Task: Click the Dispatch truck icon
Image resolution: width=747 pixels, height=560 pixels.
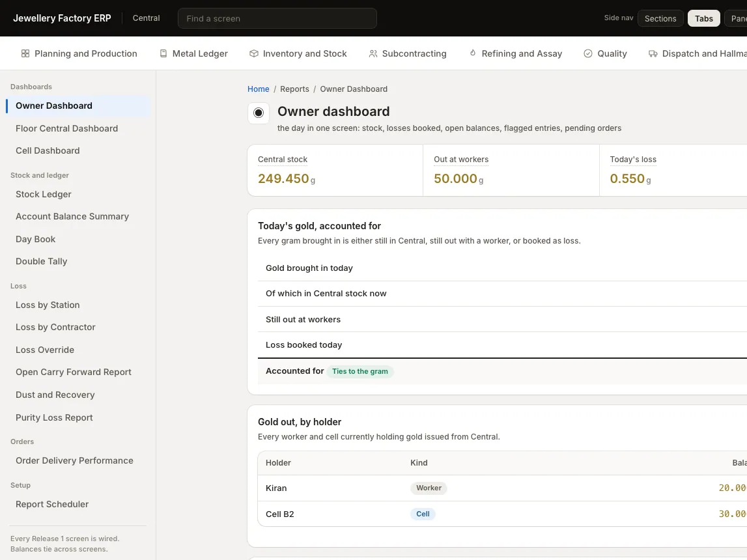Action: [653, 54]
